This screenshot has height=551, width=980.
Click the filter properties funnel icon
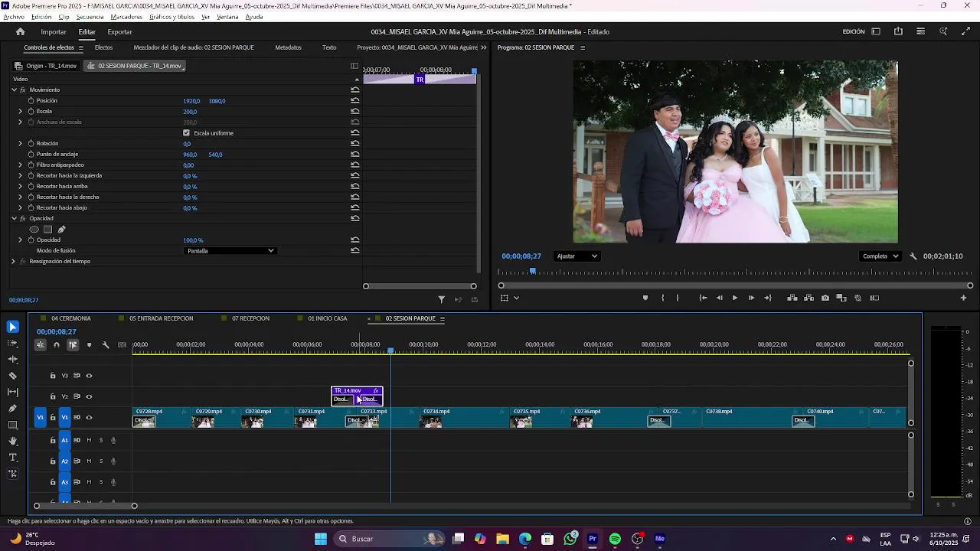click(x=442, y=299)
